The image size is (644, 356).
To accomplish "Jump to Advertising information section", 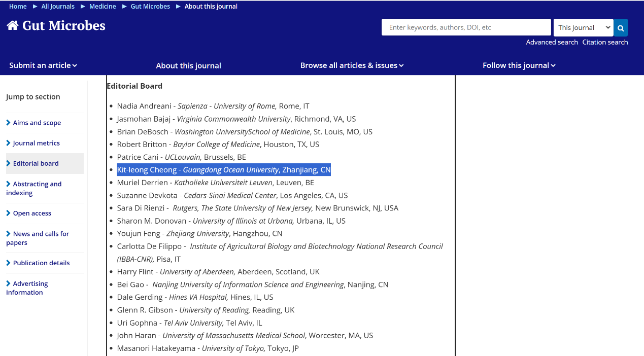I will pyautogui.click(x=27, y=288).
